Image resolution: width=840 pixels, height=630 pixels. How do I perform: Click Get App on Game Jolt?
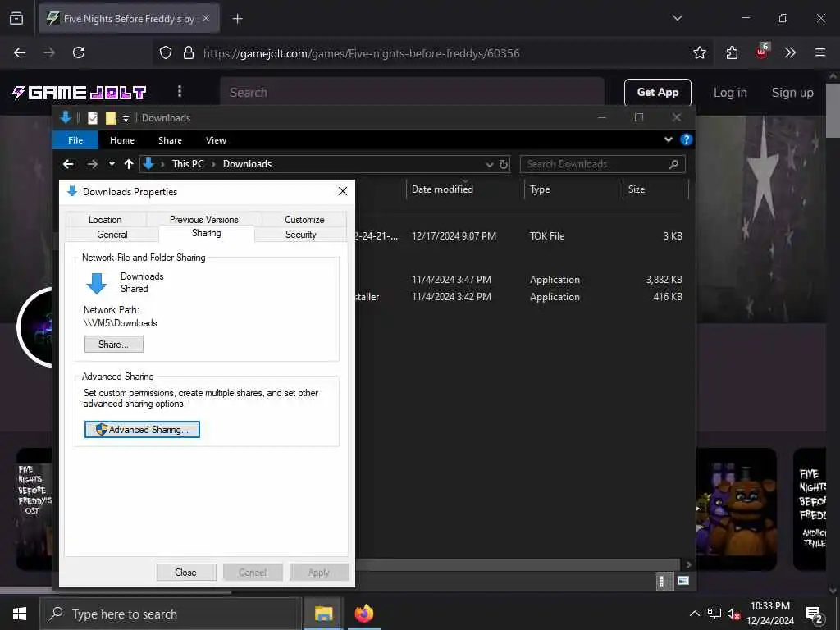click(x=657, y=92)
